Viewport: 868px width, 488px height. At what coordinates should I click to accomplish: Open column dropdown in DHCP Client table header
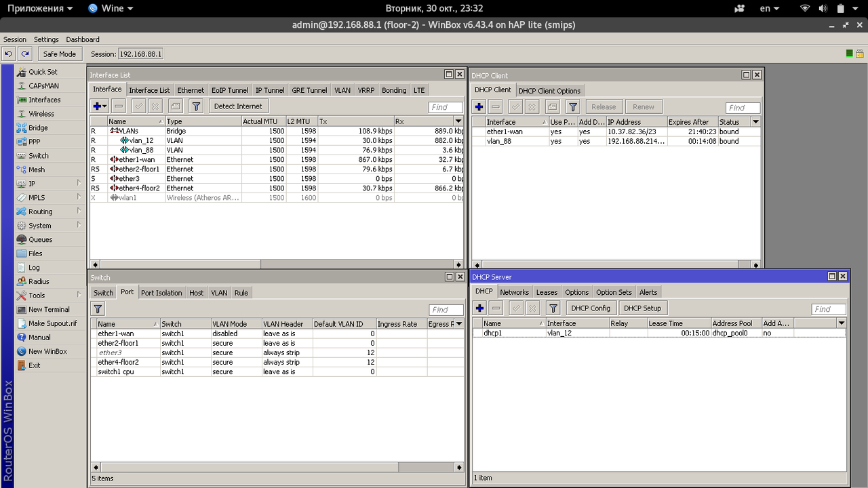click(755, 122)
